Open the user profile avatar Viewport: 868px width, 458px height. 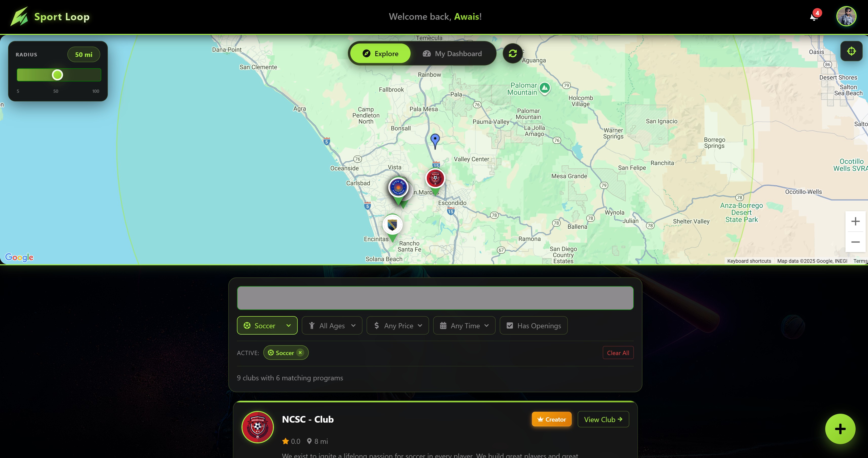coord(846,16)
